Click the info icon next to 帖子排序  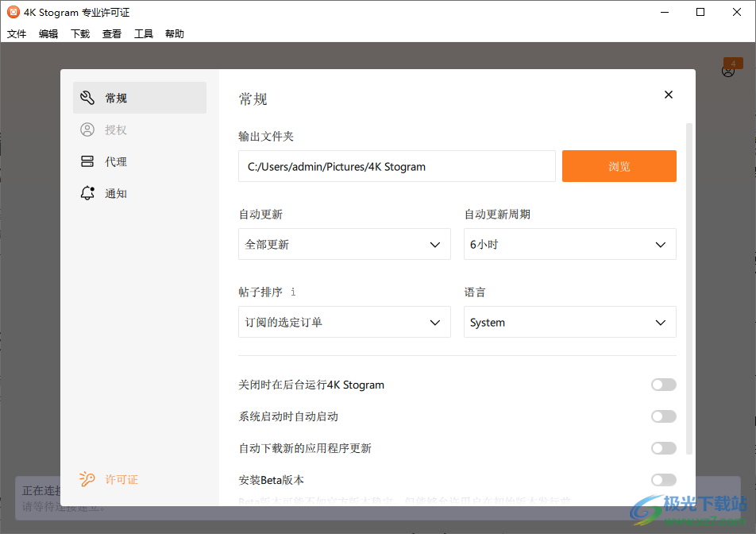(x=292, y=292)
